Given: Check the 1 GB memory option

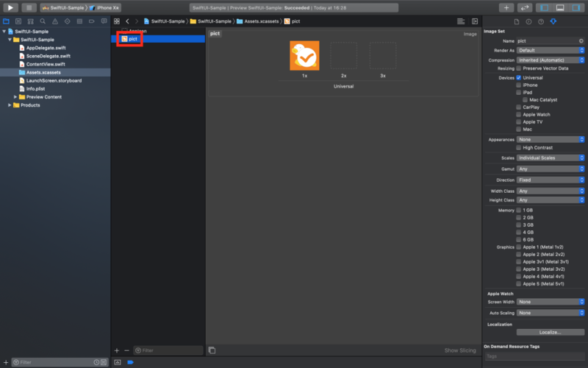Looking at the screenshot, I should click(x=519, y=210).
